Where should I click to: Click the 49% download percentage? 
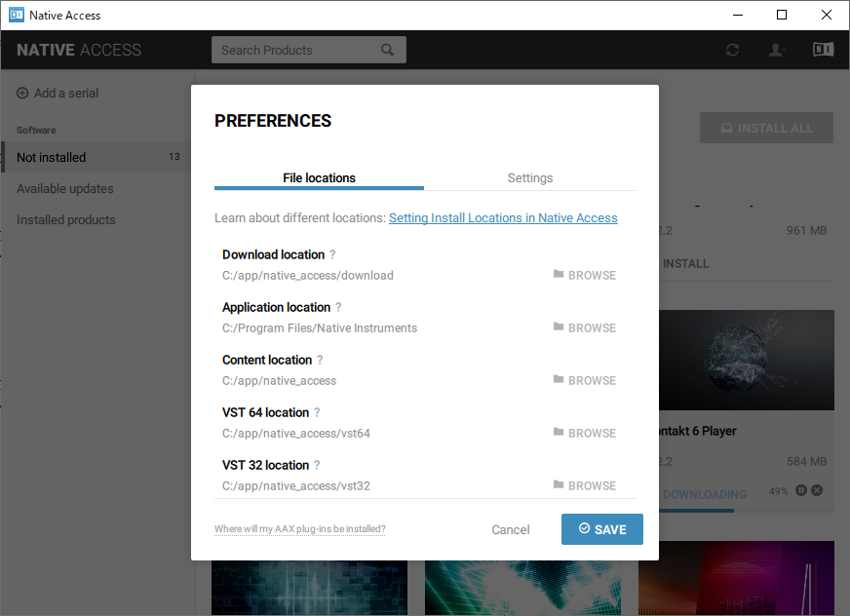tap(778, 491)
